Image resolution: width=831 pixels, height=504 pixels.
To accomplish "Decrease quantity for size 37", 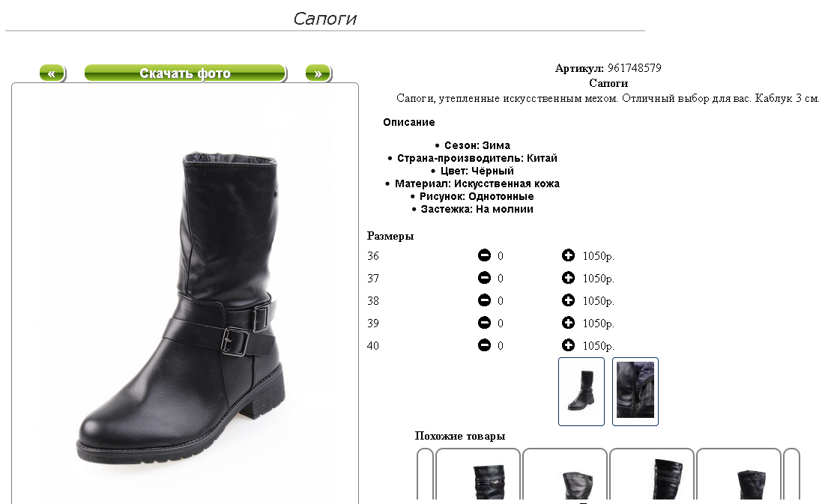I will pyautogui.click(x=484, y=278).
